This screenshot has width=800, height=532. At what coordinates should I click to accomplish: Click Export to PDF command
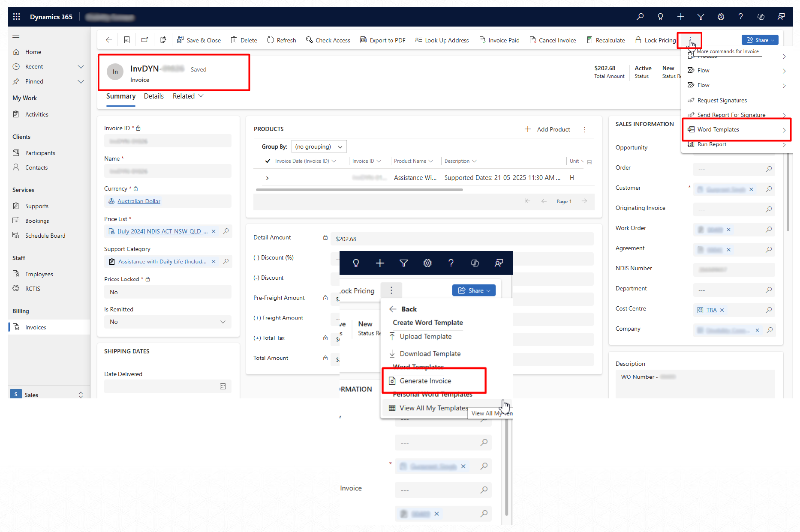coord(382,40)
